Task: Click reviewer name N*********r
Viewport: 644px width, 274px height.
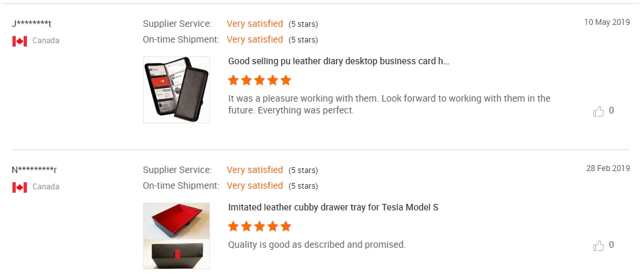Action: tap(34, 170)
